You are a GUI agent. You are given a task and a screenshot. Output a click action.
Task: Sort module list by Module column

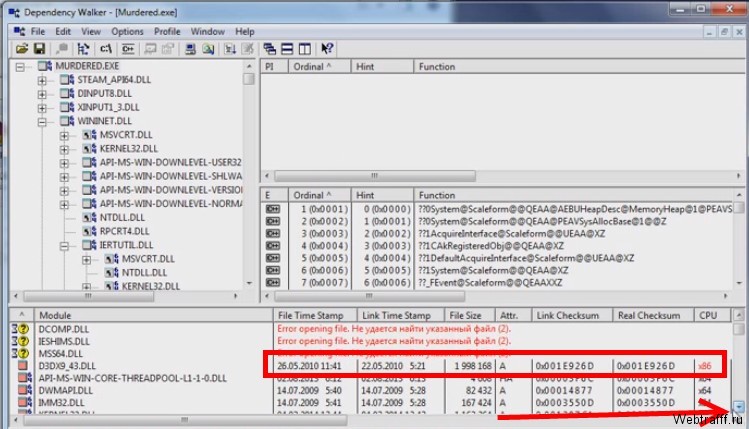(x=153, y=315)
